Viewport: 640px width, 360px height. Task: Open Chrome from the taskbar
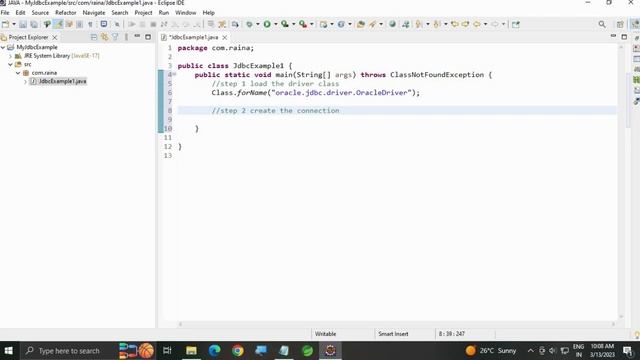(x=238, y=351)
